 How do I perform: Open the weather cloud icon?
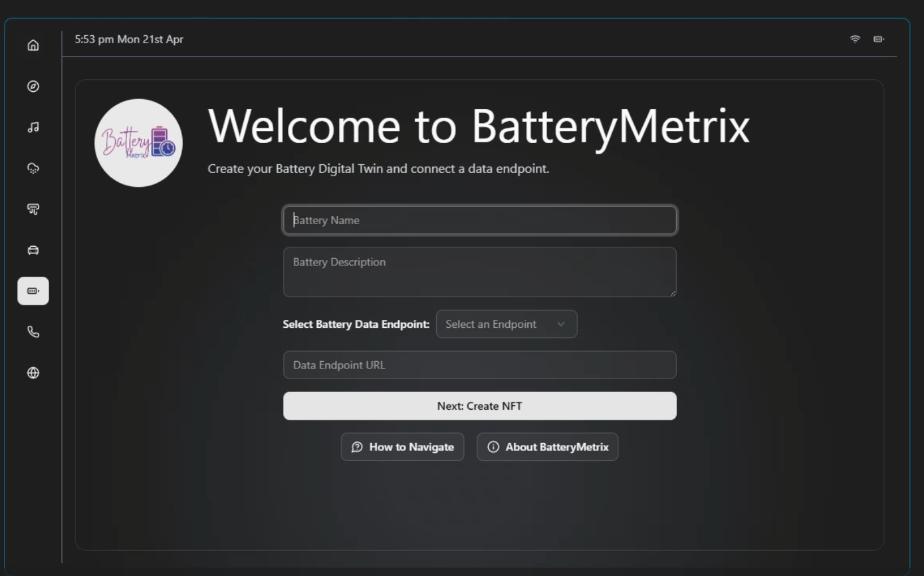[33, 168]
